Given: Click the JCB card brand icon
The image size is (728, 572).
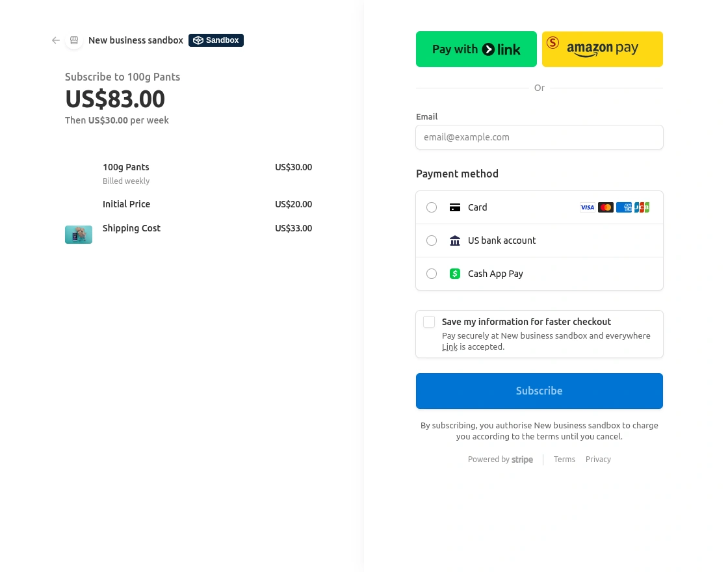Looking at the screenshot, I should coord(642,207).
